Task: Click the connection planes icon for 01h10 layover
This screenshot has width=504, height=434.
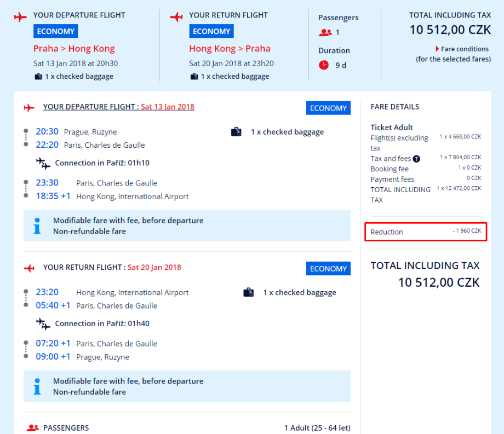Action: tap(43, 163)
